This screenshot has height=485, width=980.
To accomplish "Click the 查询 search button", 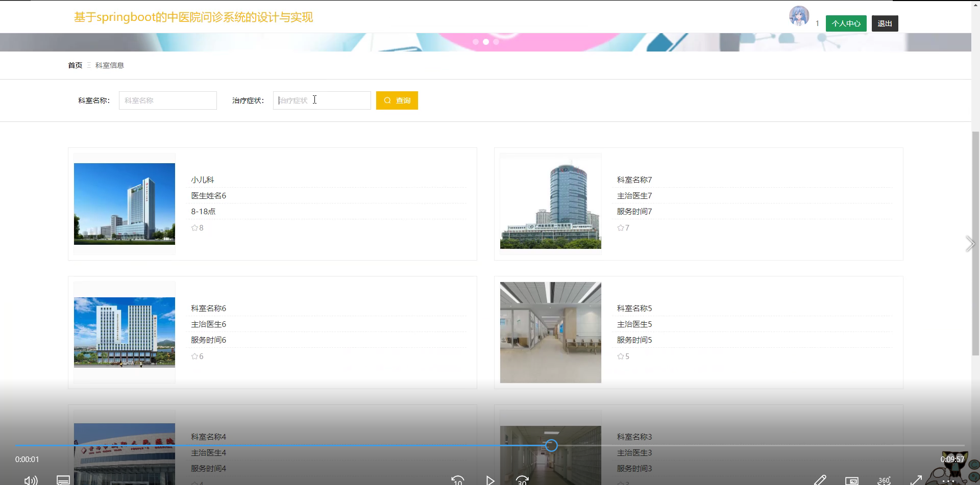I will tap(397, 100).
